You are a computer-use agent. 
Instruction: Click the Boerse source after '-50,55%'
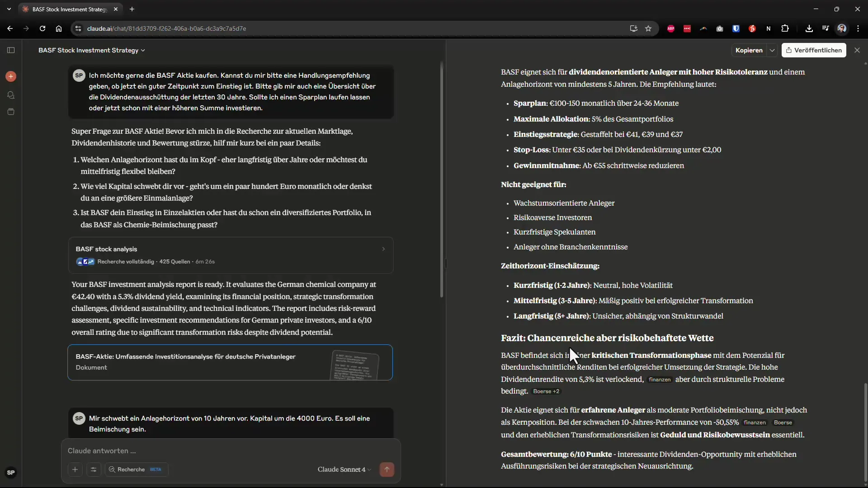pos(783,422)
